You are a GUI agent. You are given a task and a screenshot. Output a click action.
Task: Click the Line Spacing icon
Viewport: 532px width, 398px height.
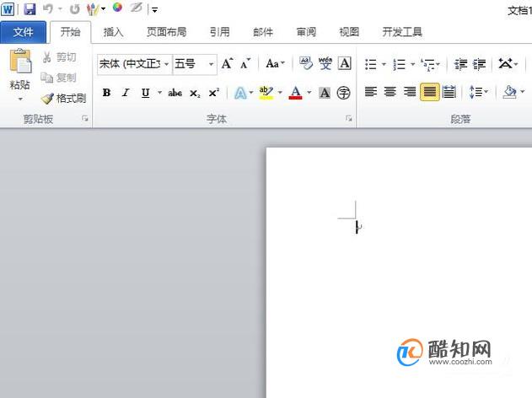click(476, 92)
